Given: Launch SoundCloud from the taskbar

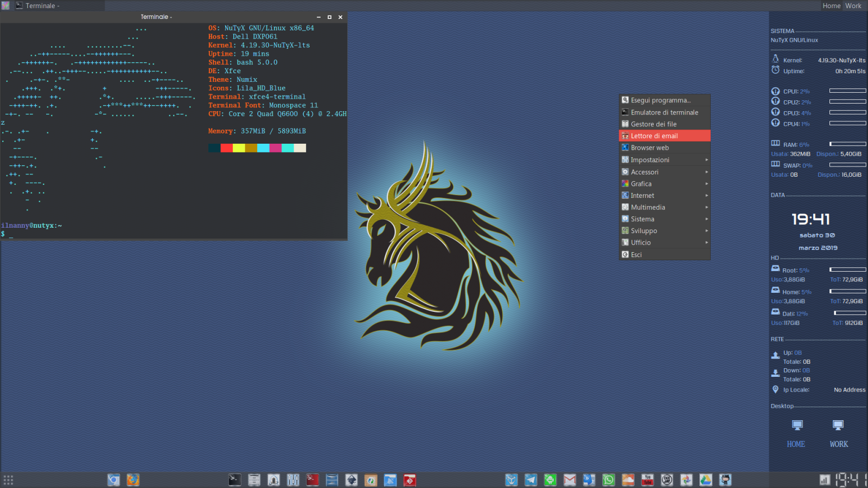Looking at the screenshot, I should [x=628, y=480].
